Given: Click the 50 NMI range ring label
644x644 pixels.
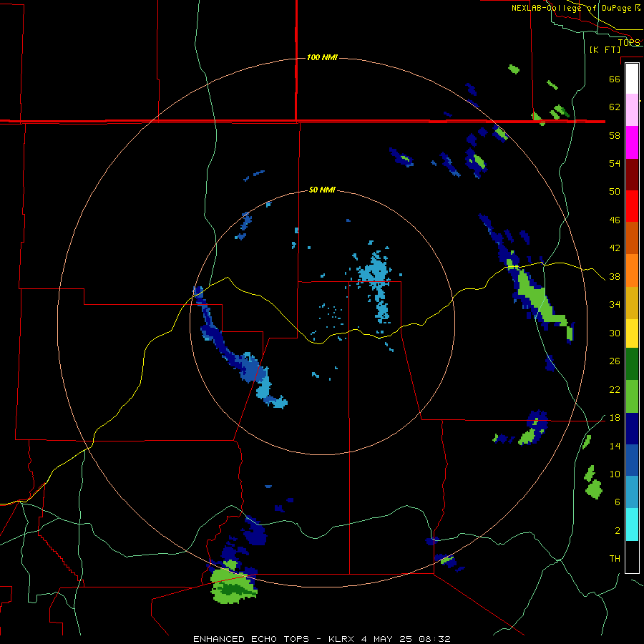Looking at the screenshot, I should pyautogui.click(x=322, y=190).
